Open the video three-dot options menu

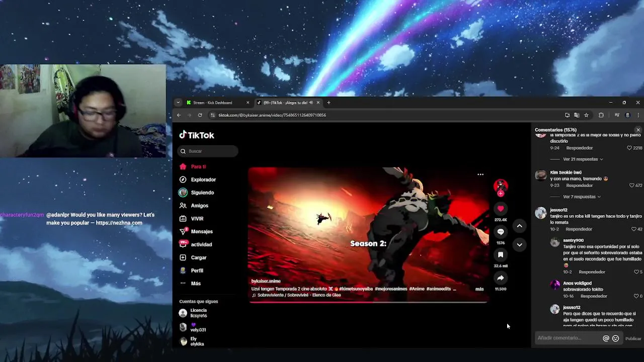[480, 174]
